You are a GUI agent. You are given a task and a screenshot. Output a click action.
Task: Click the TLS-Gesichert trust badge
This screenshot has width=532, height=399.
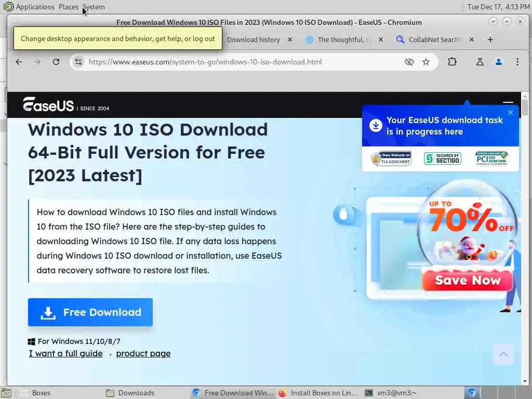click(391, 158)
